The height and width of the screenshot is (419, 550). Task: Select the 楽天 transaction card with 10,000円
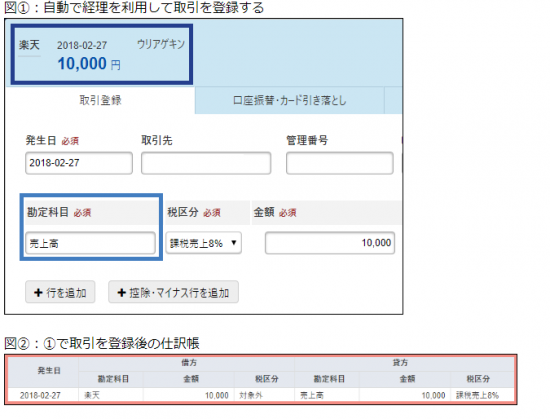point(102,54)
